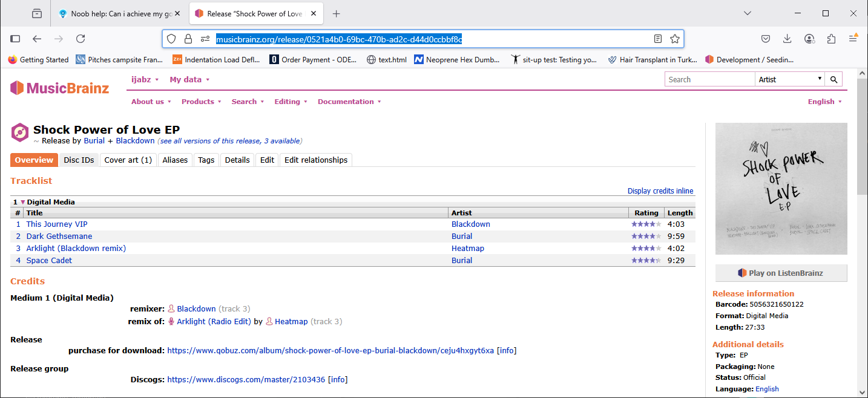Open the Order Payment bookmark
Viewport: 868px width, 398px height.
313,59
